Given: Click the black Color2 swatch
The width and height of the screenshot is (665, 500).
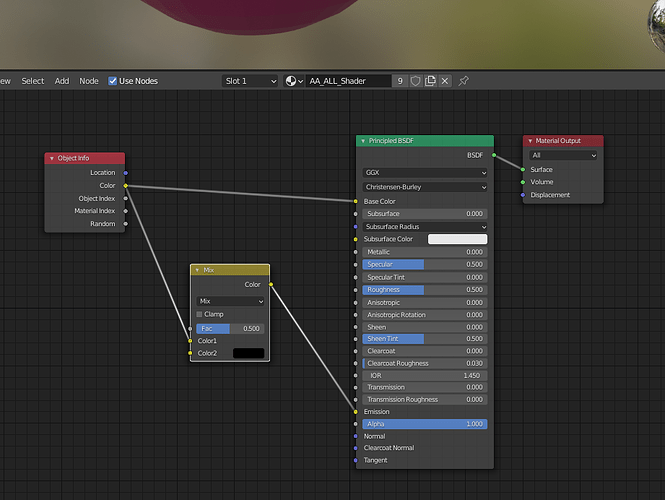Looking at the screenshot, I should click(249, 353).
